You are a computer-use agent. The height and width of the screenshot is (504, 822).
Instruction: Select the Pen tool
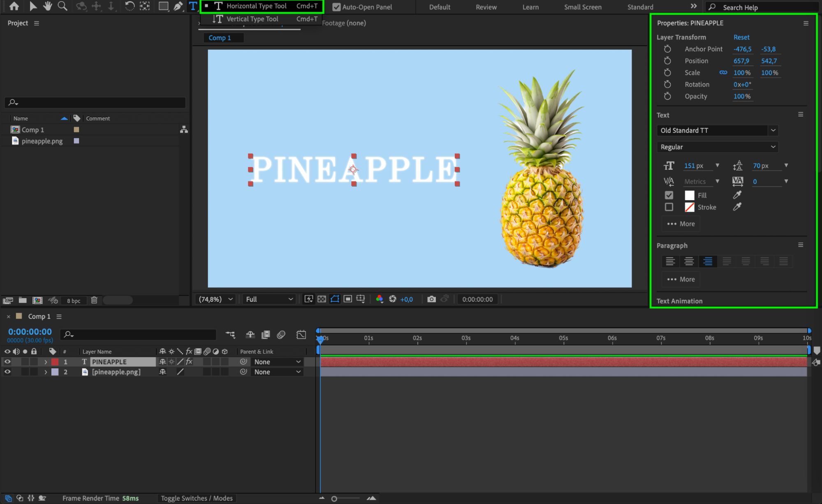[x=178, y=6]
